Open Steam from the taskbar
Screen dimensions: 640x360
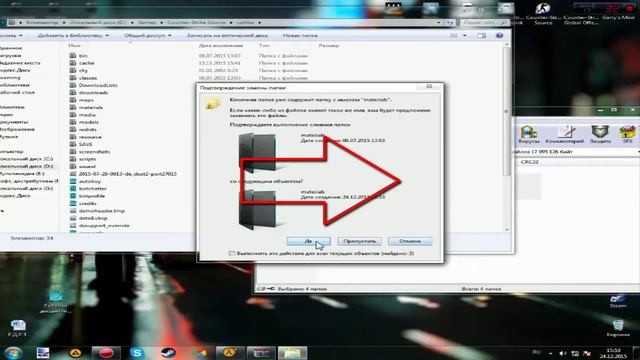[168, 353]
